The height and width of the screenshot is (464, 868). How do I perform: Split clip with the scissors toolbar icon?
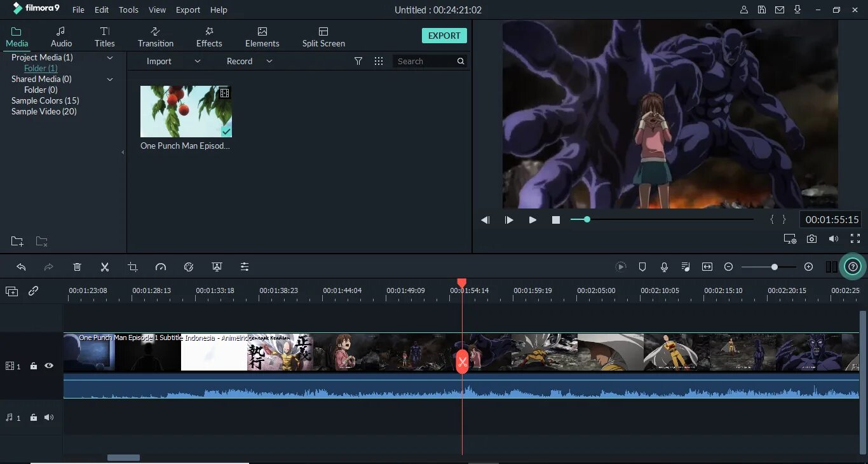[x=105, y=267]
